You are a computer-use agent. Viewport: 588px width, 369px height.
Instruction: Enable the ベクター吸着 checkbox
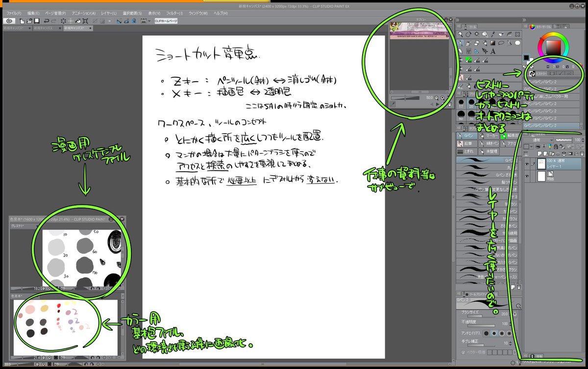[x=464, y=352]
